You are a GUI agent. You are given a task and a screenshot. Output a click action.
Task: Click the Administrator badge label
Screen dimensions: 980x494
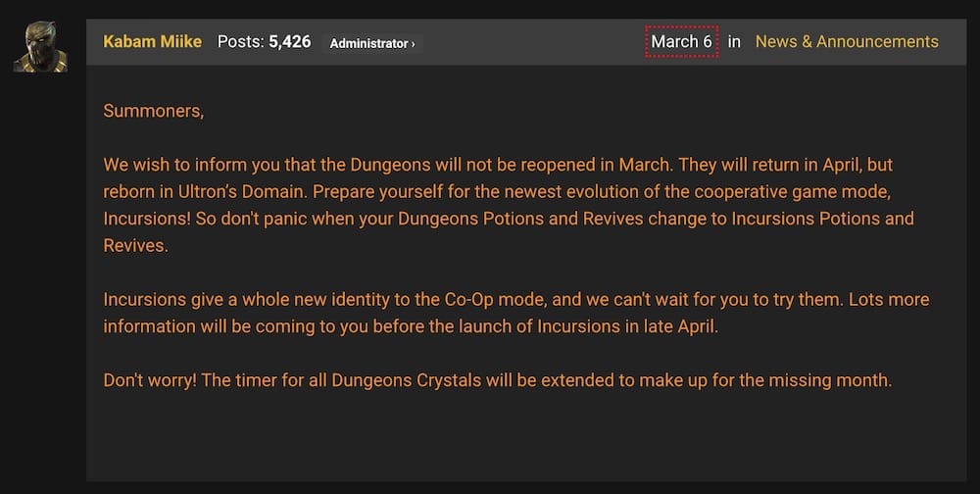tap(367, 43)
